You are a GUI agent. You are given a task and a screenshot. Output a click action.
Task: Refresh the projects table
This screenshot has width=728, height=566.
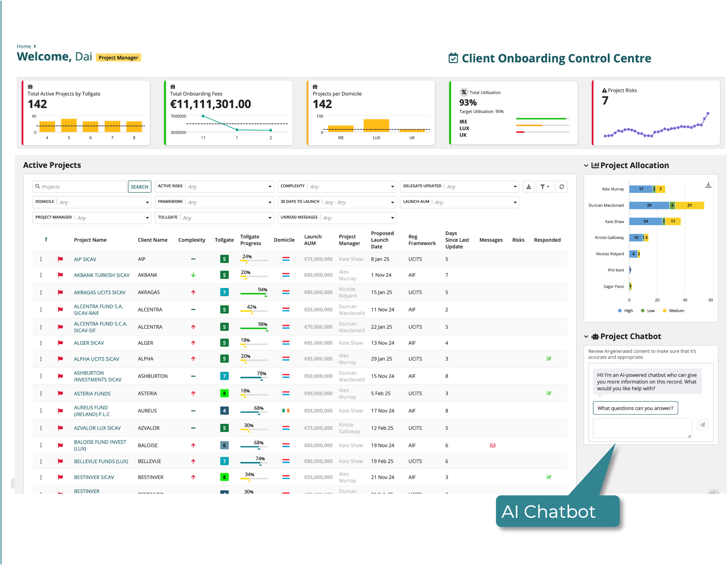point(562,187)
